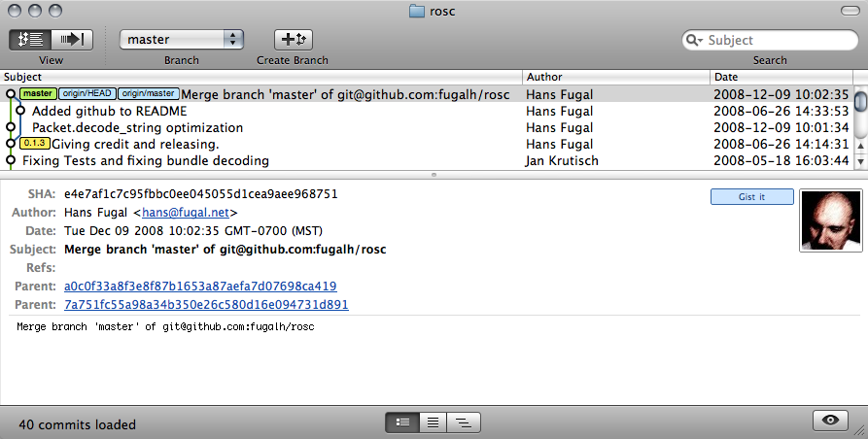Sort by Date column header
Image resolution: width=868 pixels, height=439 pixels.
pyautogui.click(x=781, y=77)
